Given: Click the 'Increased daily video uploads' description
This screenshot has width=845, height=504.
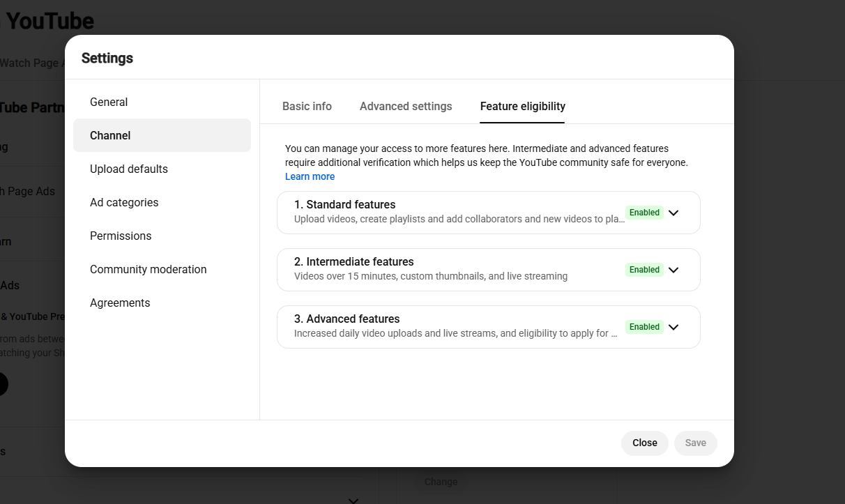Looking at the screenshot, I should [456, 333].
